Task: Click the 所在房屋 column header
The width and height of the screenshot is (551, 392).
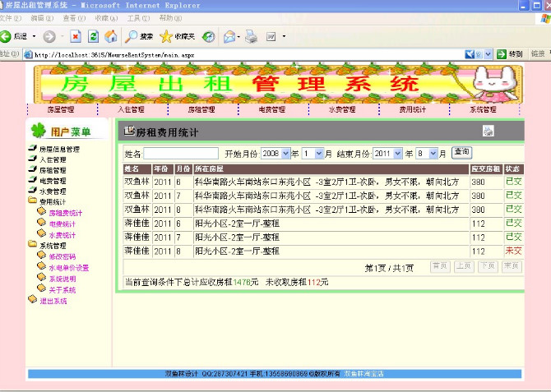Action: tap(331, 169)
